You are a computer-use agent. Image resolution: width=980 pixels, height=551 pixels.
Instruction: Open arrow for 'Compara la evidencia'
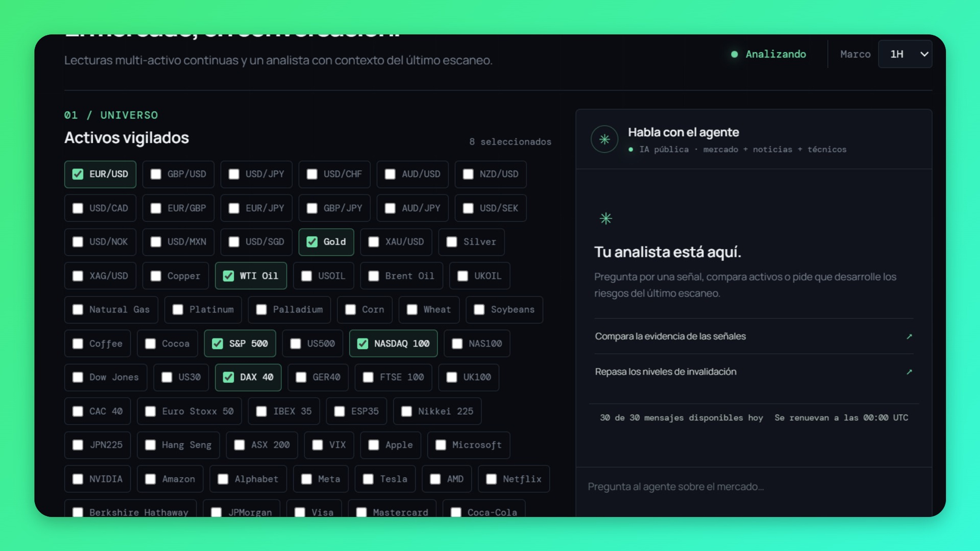pos(909,336)
